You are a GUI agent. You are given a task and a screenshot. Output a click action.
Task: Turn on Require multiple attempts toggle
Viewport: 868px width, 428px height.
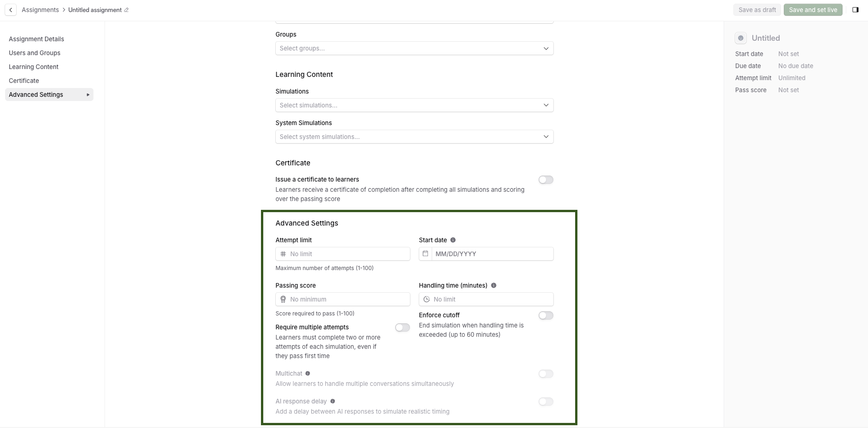403,327
